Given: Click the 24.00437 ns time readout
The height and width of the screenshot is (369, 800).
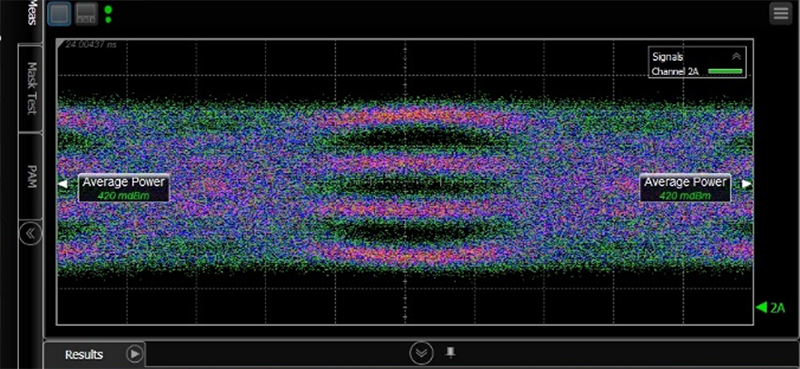Looking at the screenshot, I should point(91,45).
